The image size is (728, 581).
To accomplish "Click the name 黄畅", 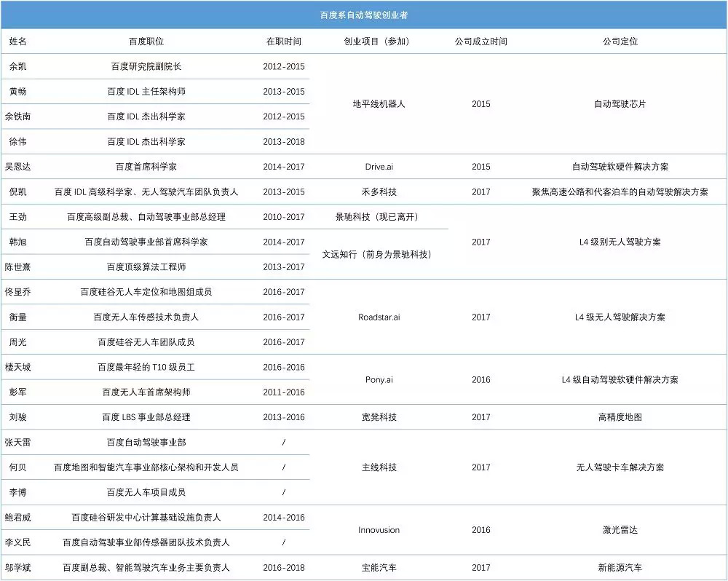I will [17, 92].
